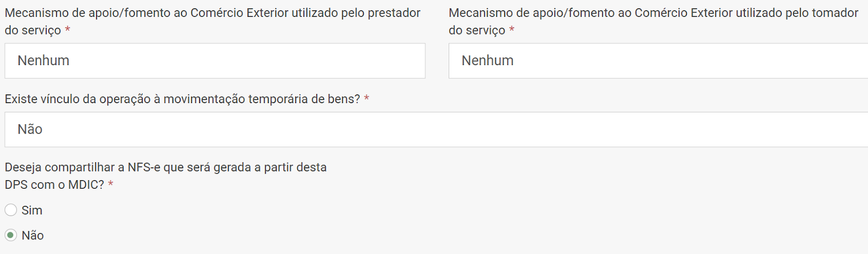Click the asterisk after 'temporária de bens?'
Screen dimensions: 868x254
click(367, 99)
